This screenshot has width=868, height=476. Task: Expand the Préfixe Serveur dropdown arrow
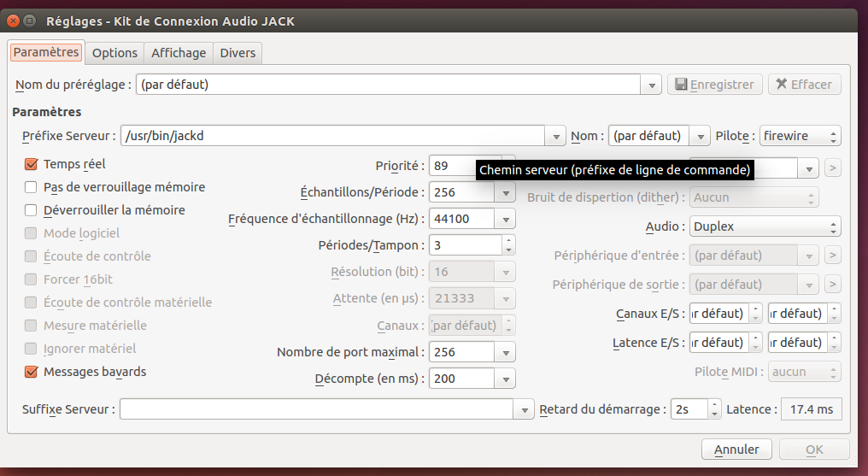[x=555, y=136]
